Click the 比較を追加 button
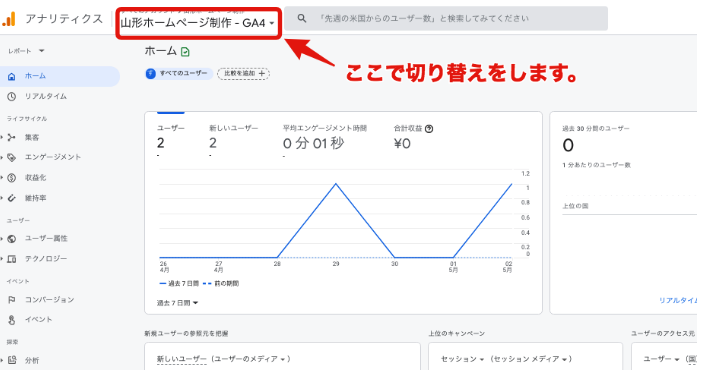This screenshot has height=370, width=702. pyautogui.click(x=244, y=73)
